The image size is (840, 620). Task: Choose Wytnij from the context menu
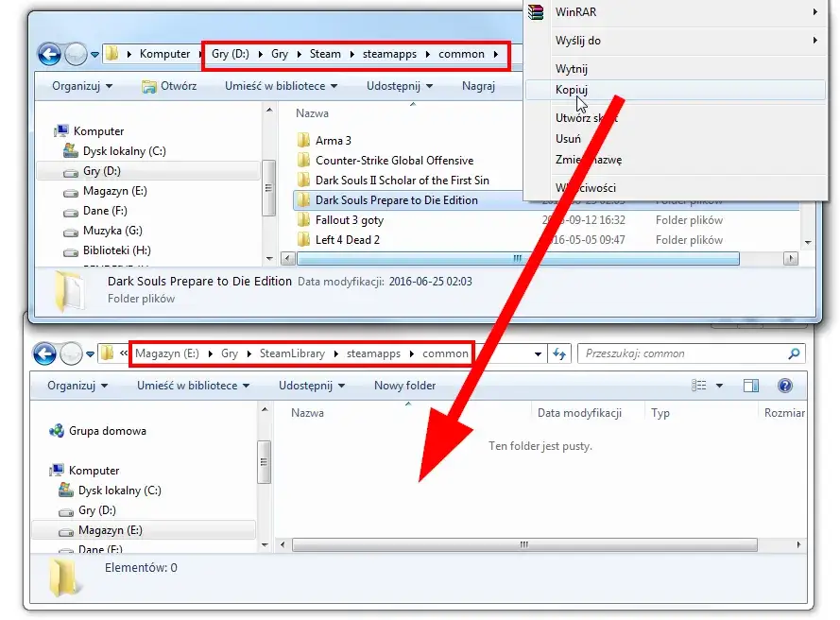[572, 69]
